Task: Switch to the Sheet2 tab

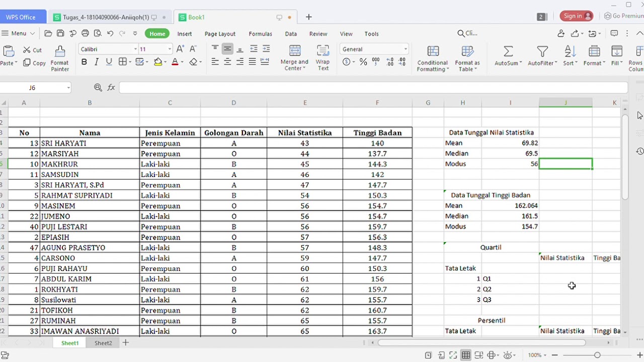Action: (x=103, y=343)
